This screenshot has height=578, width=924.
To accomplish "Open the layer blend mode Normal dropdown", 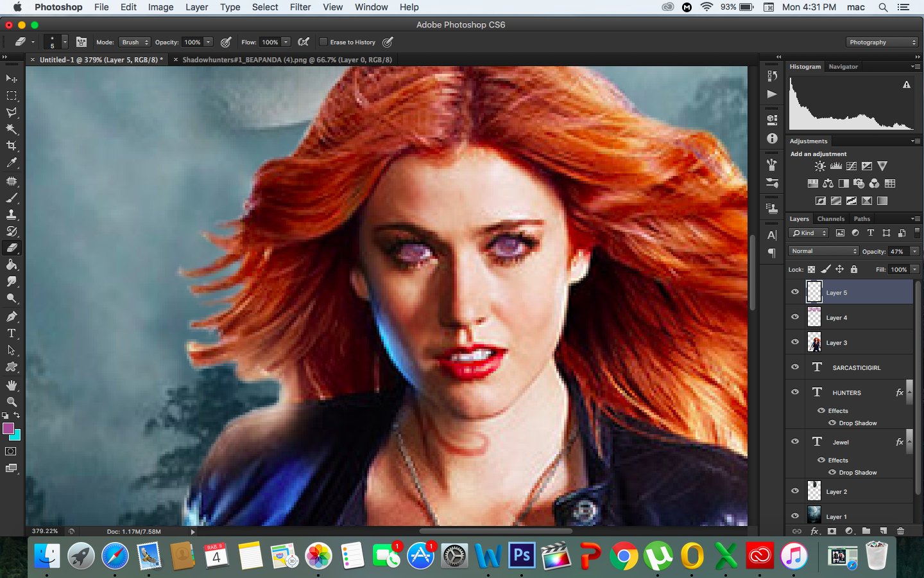I will 823,251.
